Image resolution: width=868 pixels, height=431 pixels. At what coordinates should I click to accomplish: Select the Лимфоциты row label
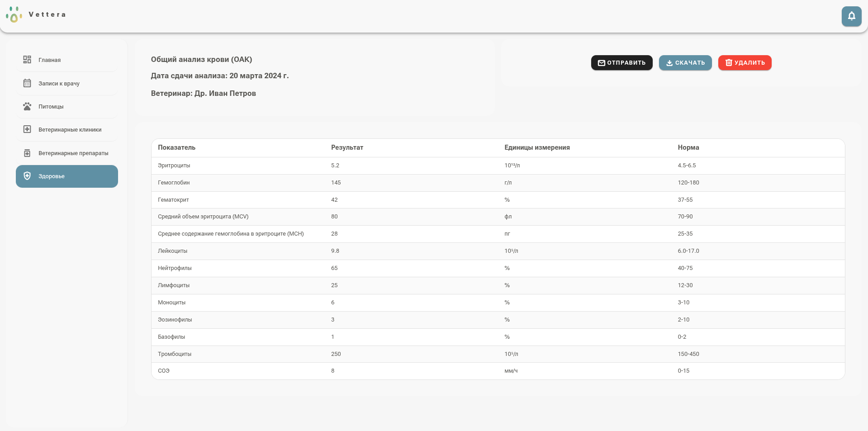(x=174, y=285)
